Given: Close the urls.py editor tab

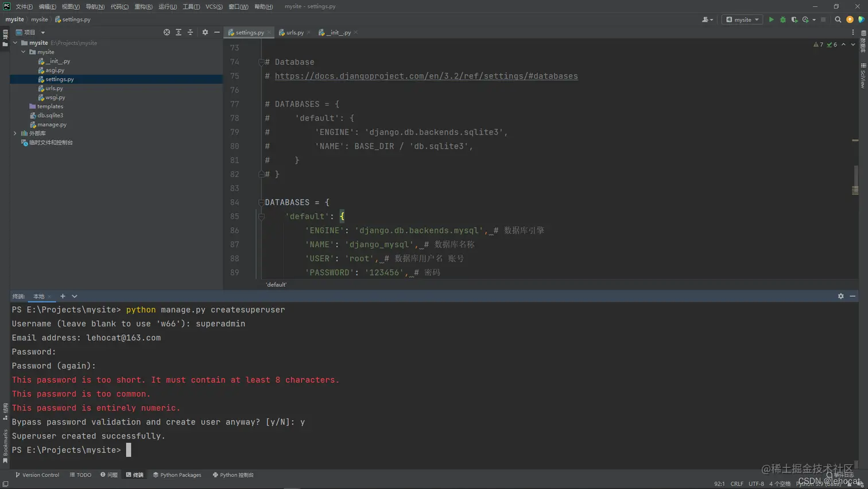Looking at the screenshot, I should pyautogui.click(x=309, y=32).
